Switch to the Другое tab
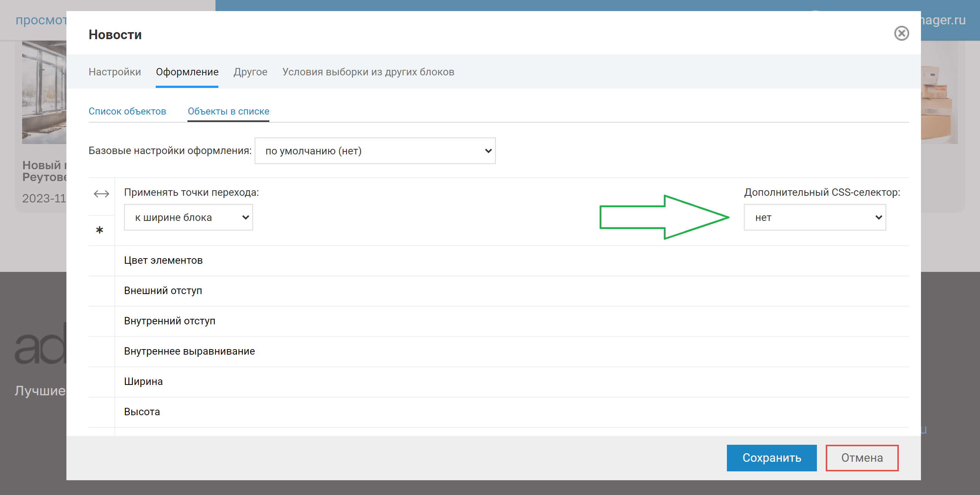This screenshot has width=980, height=495. (250, 72)
